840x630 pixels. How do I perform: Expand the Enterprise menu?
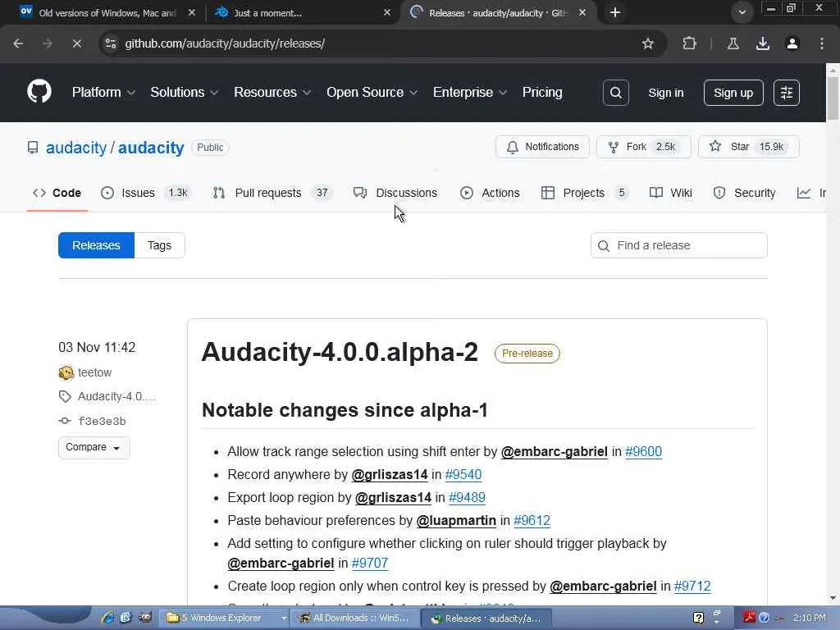click(x=470, y=92)
